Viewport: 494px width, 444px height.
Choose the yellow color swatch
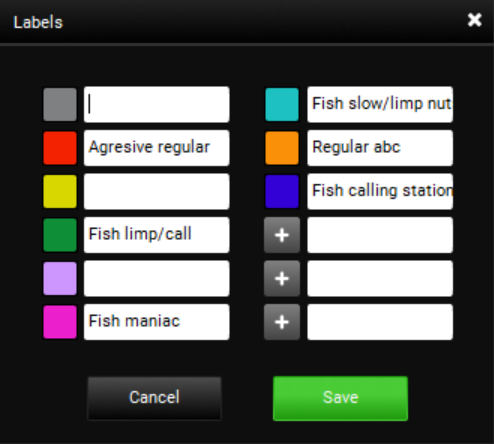pyautogui.click(x=60, y=192)
